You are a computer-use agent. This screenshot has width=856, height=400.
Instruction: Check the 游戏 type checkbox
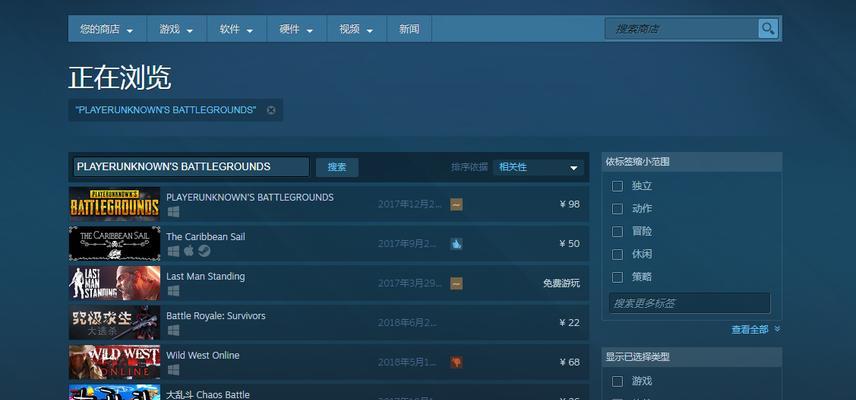(x=617, y=381)
